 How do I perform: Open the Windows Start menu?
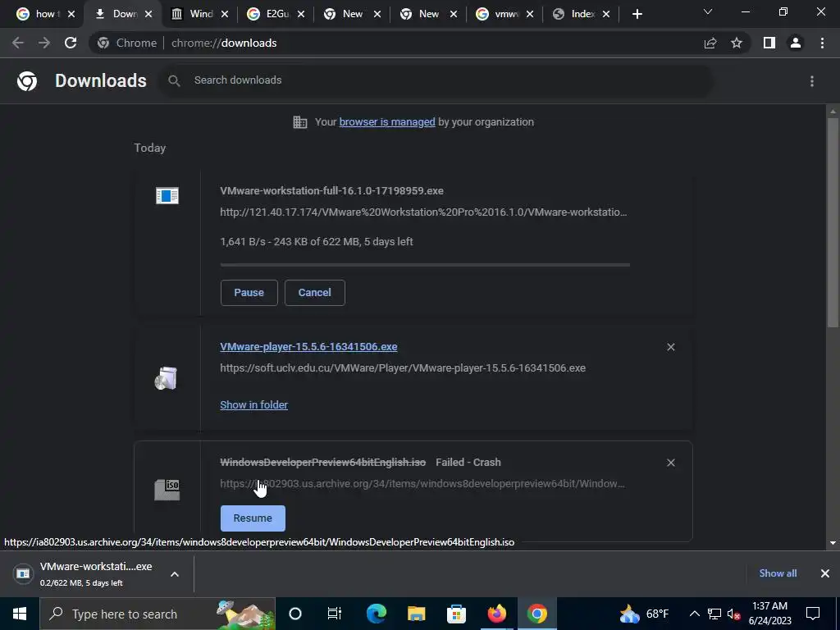[x=20, y=614]
